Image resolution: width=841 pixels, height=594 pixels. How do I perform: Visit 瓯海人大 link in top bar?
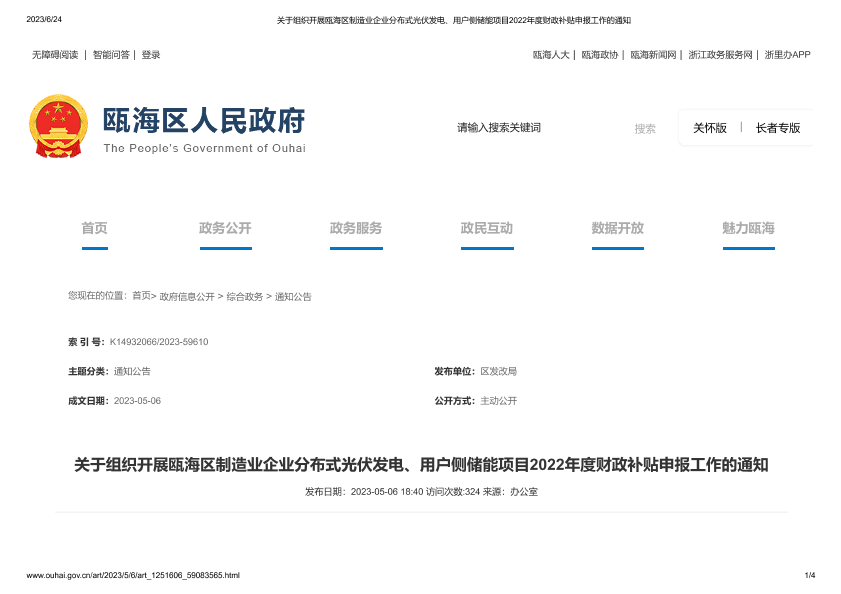click(551, 55)
